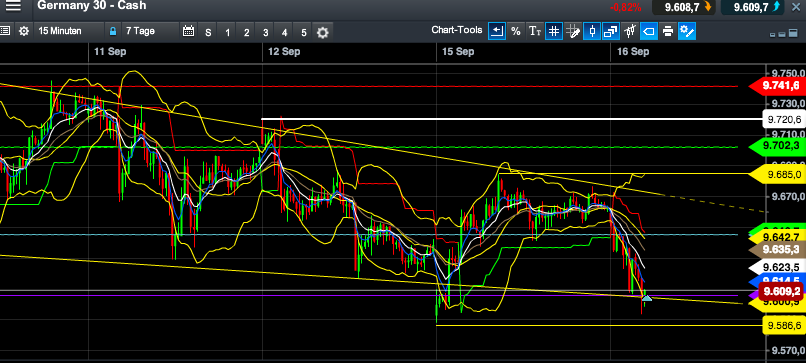Image resolution: width=806 pixels, height=363 pixels.
Task: Open the candlestick indicators tool
Action: click(630, 31)
